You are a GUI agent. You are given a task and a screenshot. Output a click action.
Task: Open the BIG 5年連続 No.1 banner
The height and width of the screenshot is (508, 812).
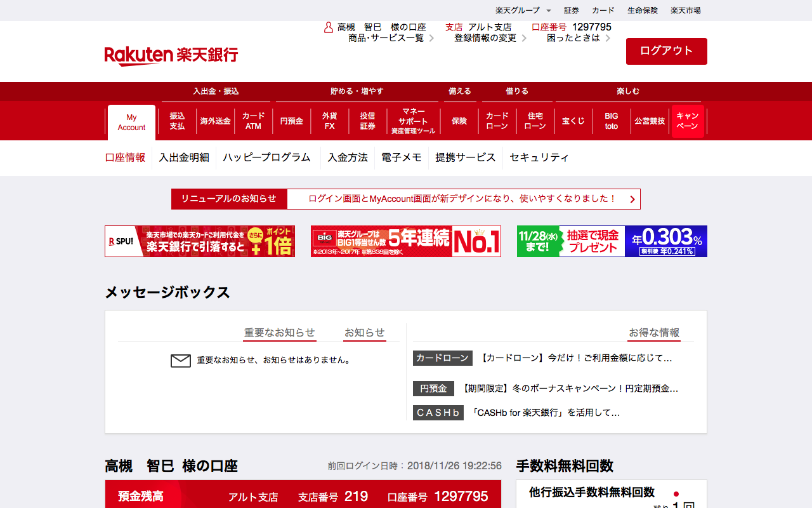click(406, 241)
